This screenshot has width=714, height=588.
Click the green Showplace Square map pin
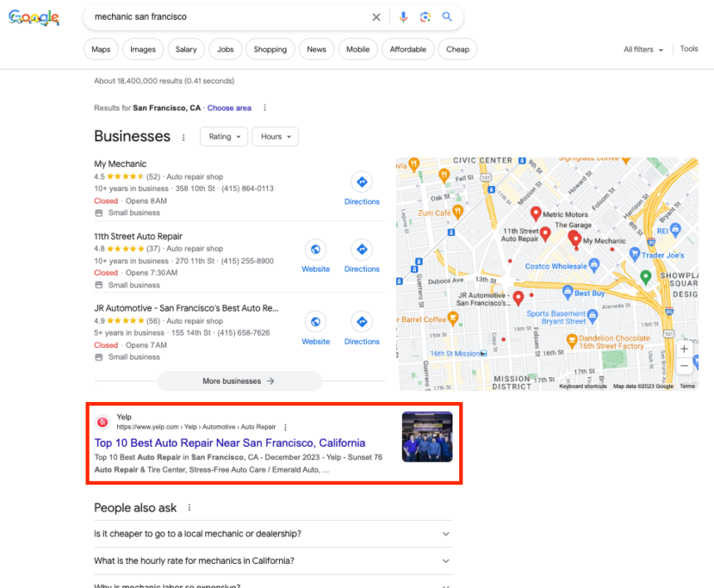click(645, 277)
